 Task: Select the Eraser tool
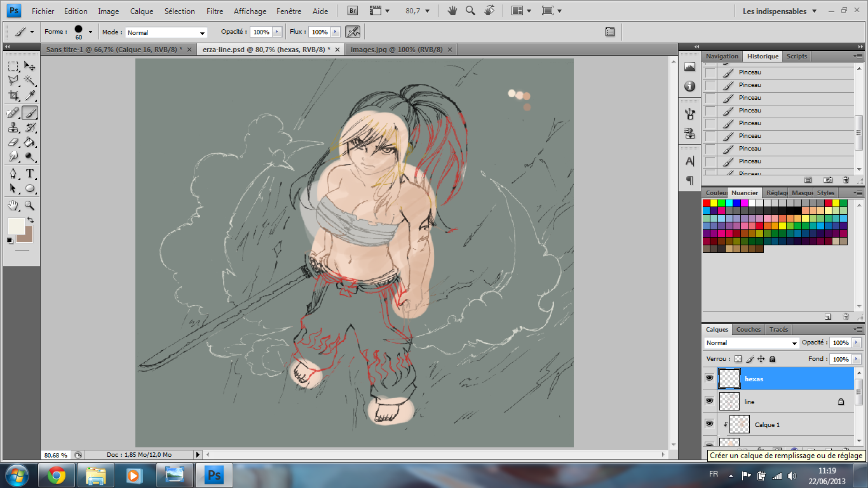(13, 142)
